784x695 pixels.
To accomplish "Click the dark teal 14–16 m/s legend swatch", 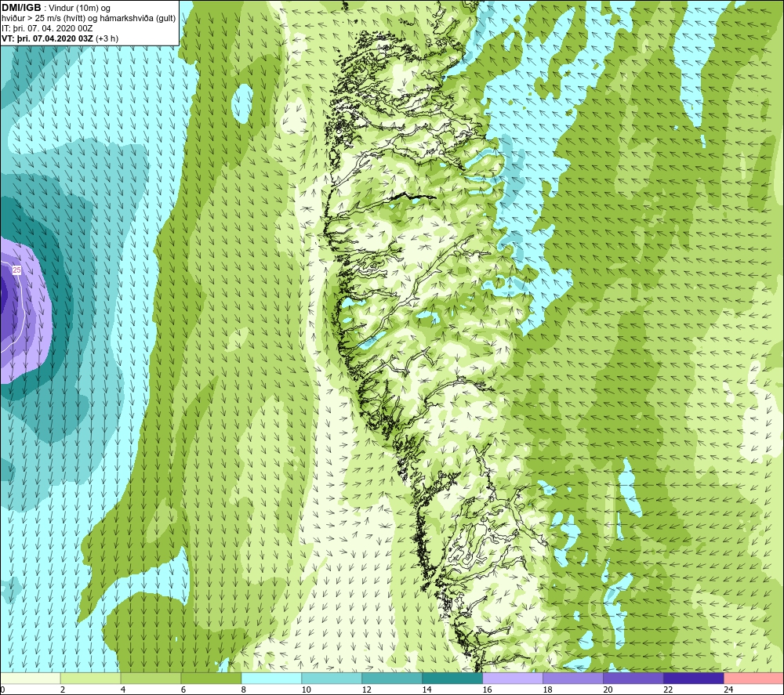I will tap(452, 679).
